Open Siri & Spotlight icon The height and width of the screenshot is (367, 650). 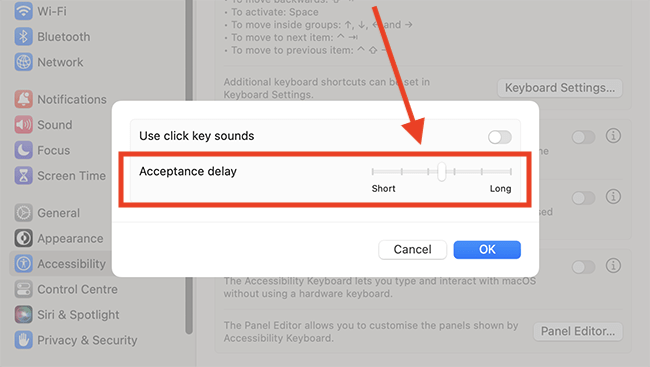[23, 315]
